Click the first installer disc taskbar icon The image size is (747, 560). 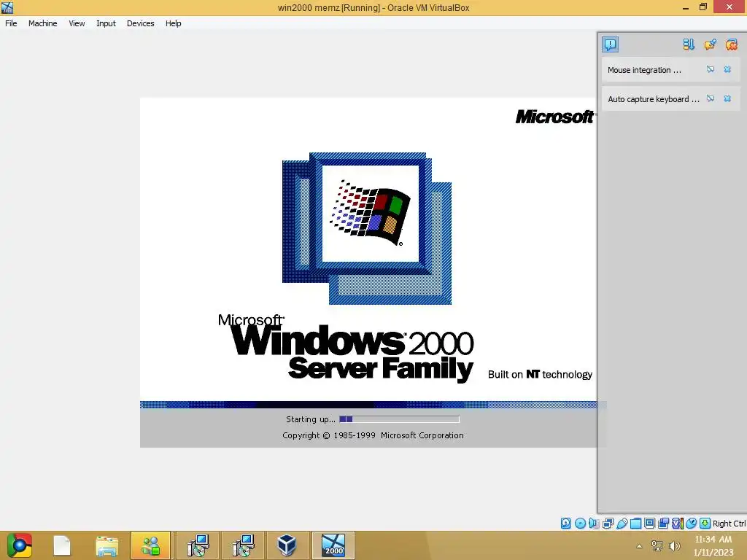(198, 545)
